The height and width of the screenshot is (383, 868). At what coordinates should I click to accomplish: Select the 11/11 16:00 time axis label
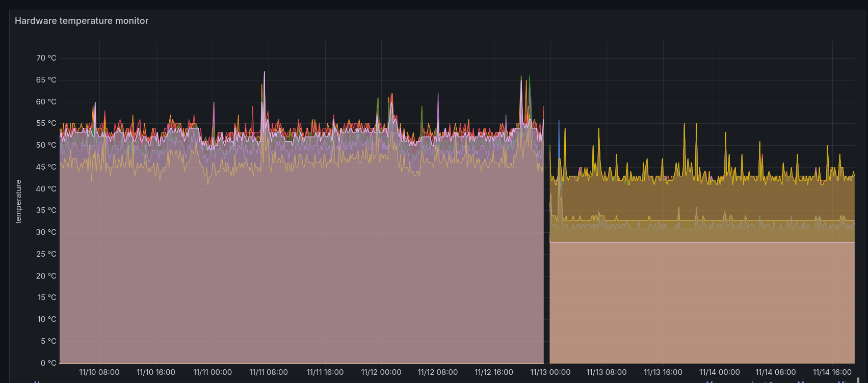tap(325, 372)
